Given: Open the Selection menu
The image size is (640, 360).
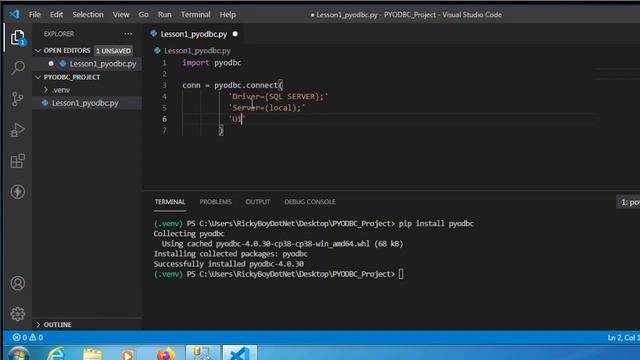Looking at the screenshot, I should pos(88,14).
